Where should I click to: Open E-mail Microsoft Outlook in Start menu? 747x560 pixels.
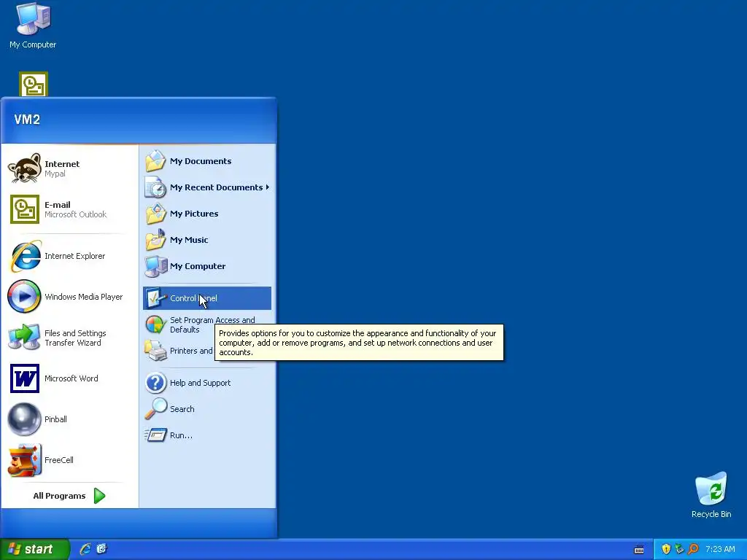click(x=69, y=209)
